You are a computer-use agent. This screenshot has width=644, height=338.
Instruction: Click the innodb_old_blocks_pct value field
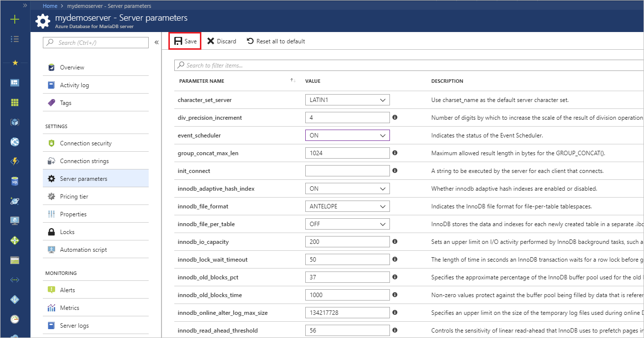tap(348, 277)
